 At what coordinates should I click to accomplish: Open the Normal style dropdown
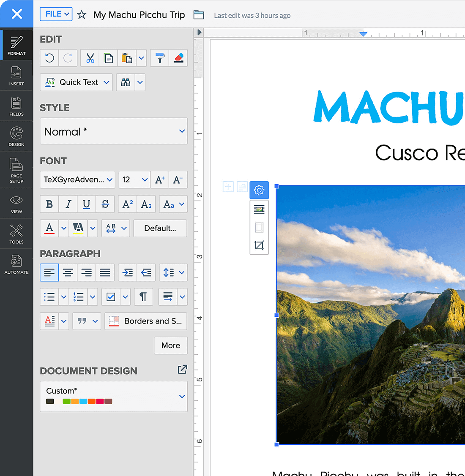coord(114,131)
